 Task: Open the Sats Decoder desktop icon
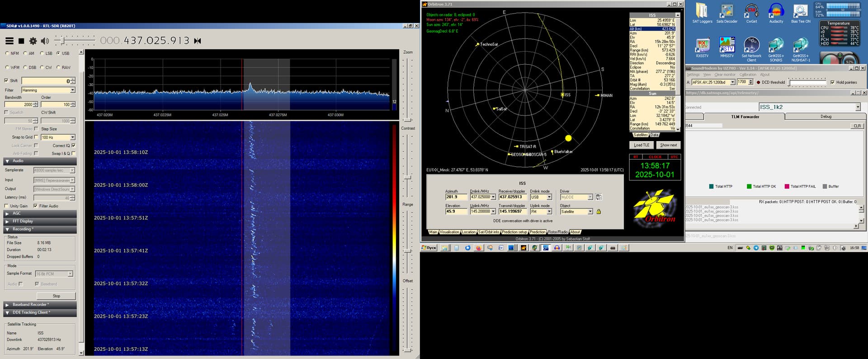click(x=726, y=13)
